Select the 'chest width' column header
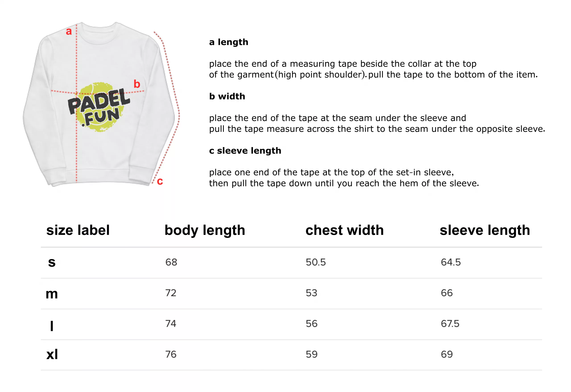 (344, 230)
